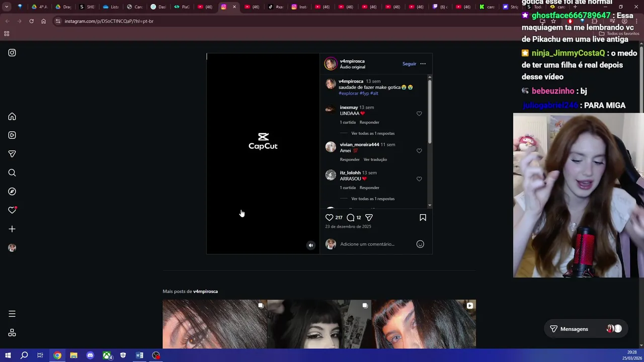Close the active Instagram tab
The height and width of the screenshot is (362, 644).
pos(234,7)
